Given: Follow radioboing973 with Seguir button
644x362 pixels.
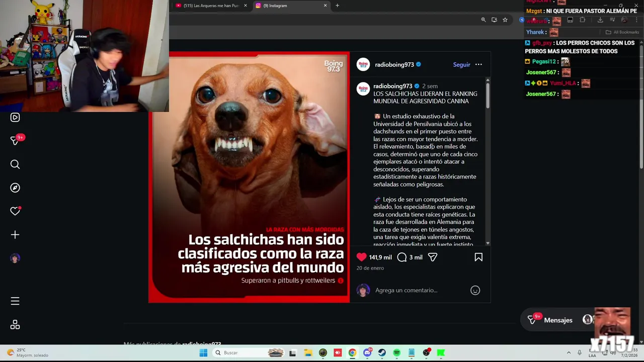Looking at the screenshot, I should click(x=461, y=64).
